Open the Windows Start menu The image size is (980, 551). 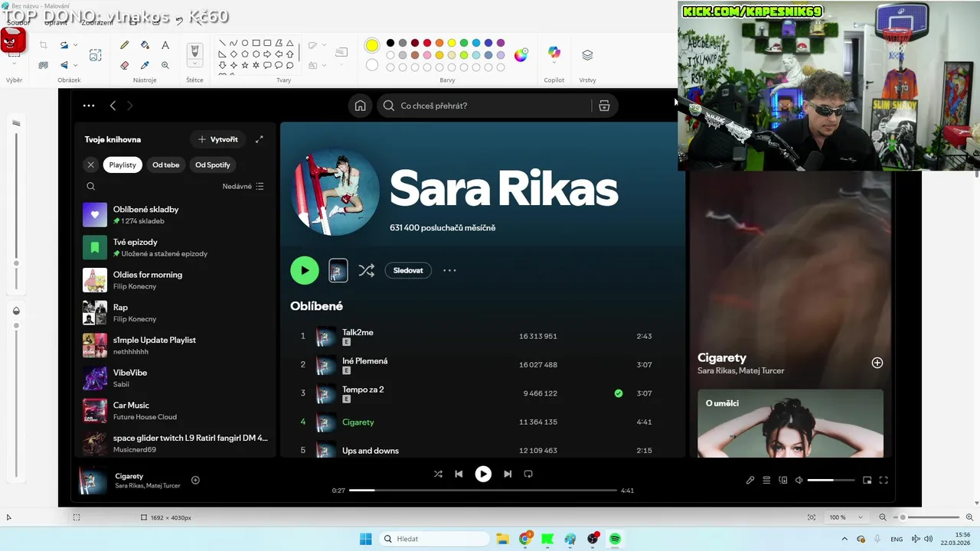366,539
